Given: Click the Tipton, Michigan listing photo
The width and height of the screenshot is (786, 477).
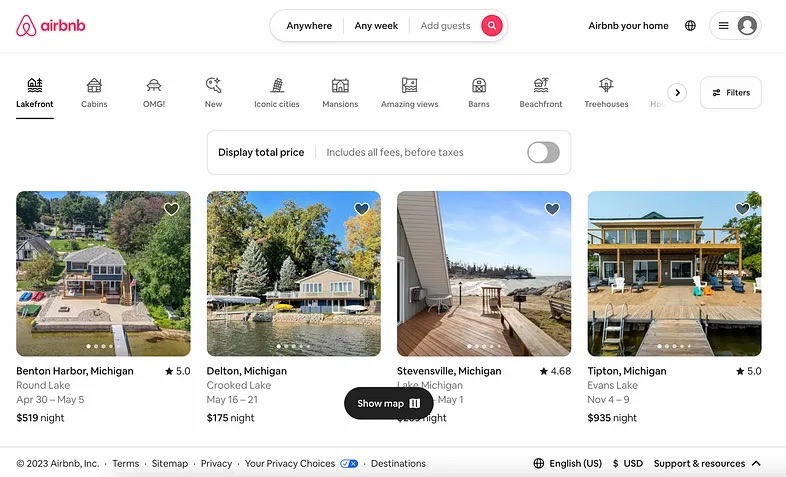Looking at the screenshot, I should tap(674, 273).
